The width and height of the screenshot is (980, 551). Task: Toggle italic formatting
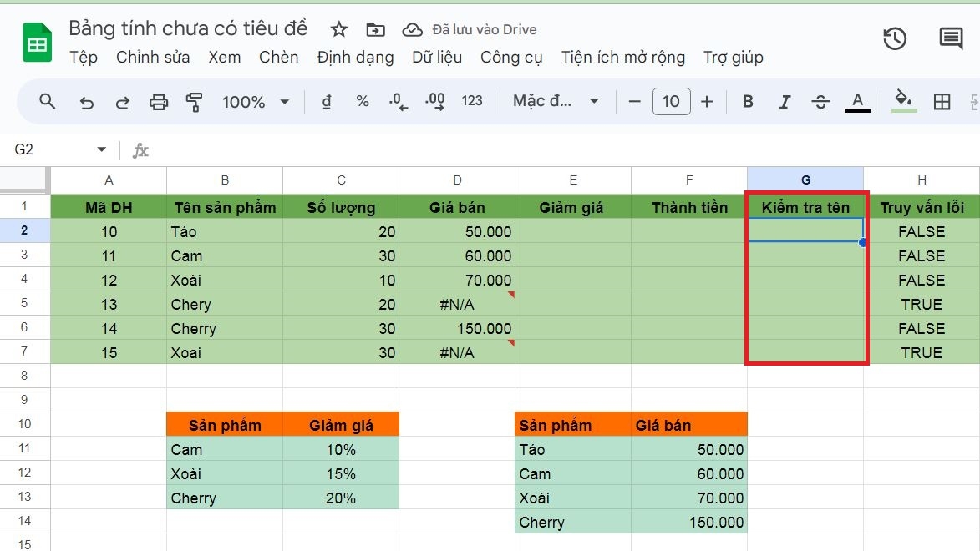(x=784, y=101)
